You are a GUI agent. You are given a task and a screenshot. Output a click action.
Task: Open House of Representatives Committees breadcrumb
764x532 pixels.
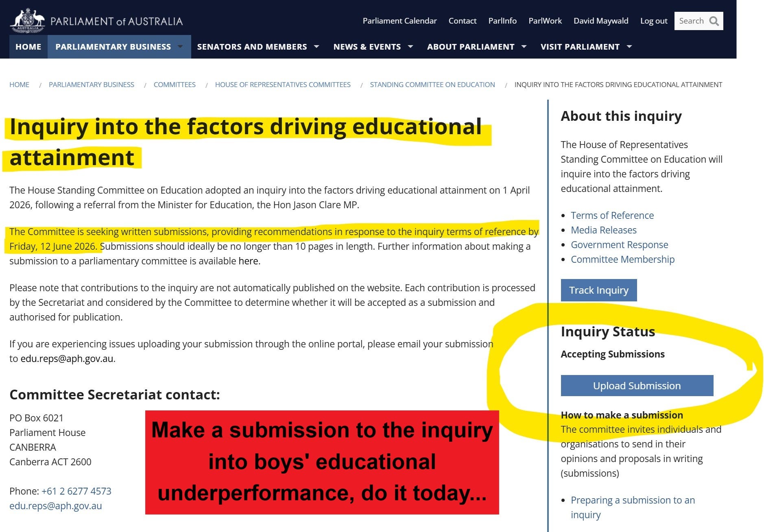283,85
